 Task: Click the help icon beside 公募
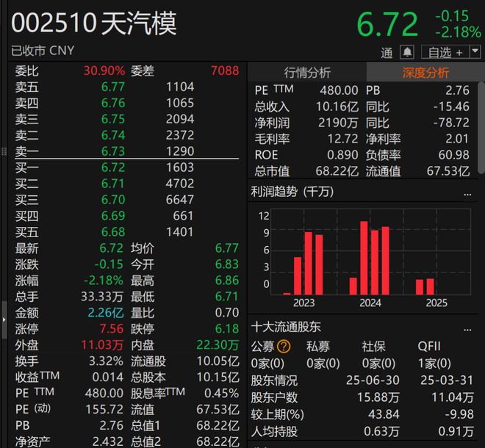[x=284, y=346]
